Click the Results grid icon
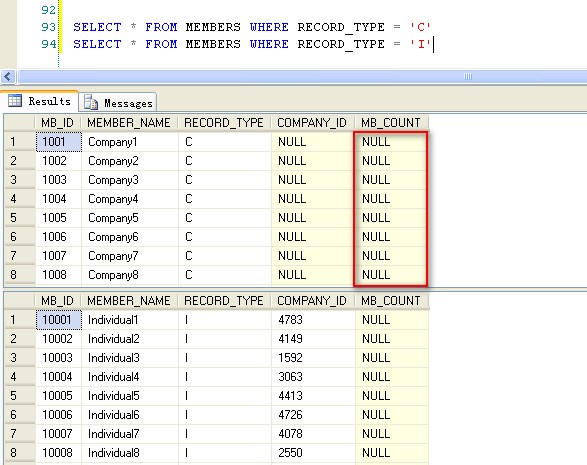 [x=15, y=101]
